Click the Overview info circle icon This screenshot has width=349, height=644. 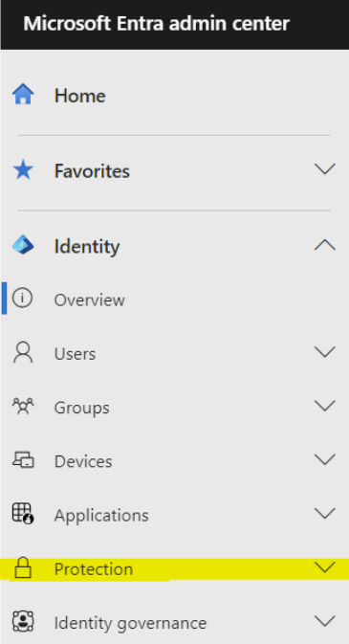point(22,299)
